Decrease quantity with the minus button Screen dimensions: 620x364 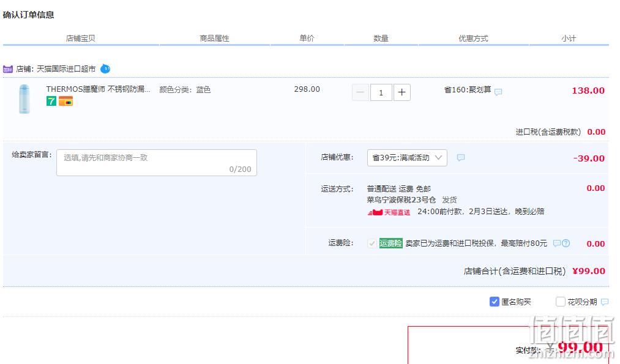click(360, 92)
